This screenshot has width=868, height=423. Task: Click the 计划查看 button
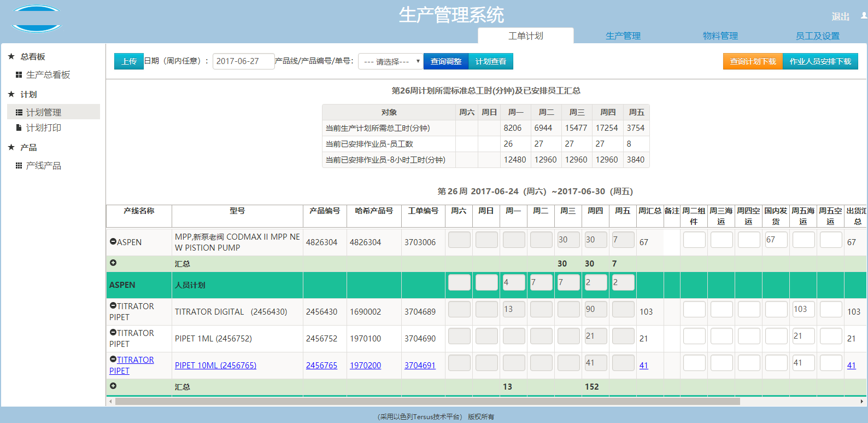coord(491,61)
